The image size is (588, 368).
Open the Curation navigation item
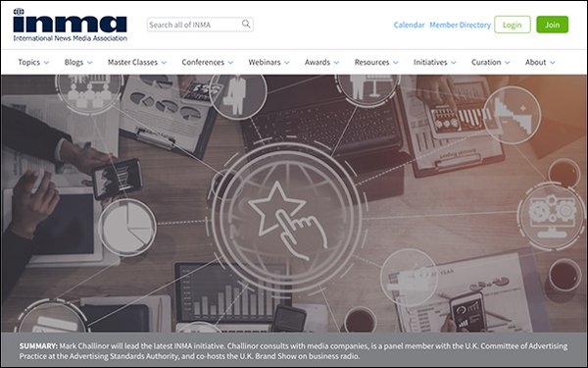point(491,63)
